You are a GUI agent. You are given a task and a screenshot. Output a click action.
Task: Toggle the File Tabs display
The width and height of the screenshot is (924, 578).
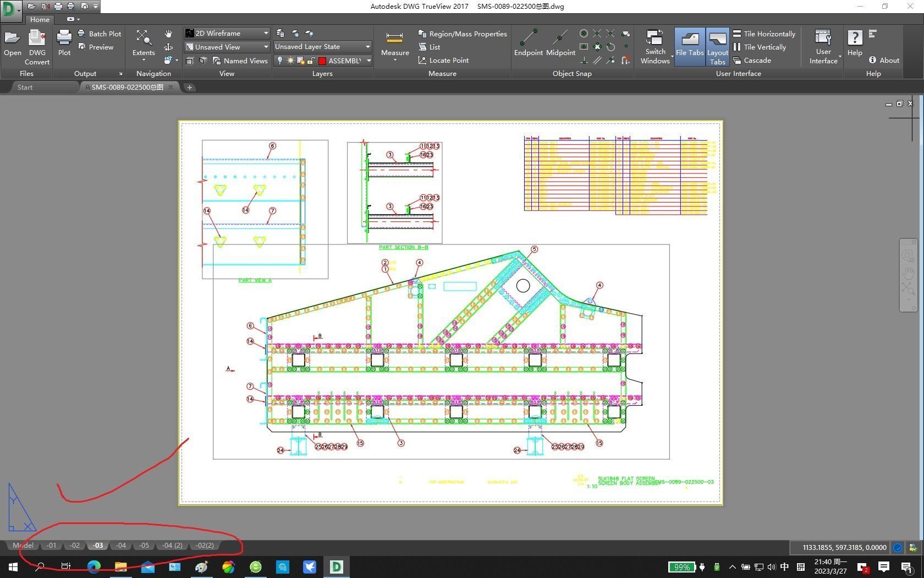coord(690,46)
